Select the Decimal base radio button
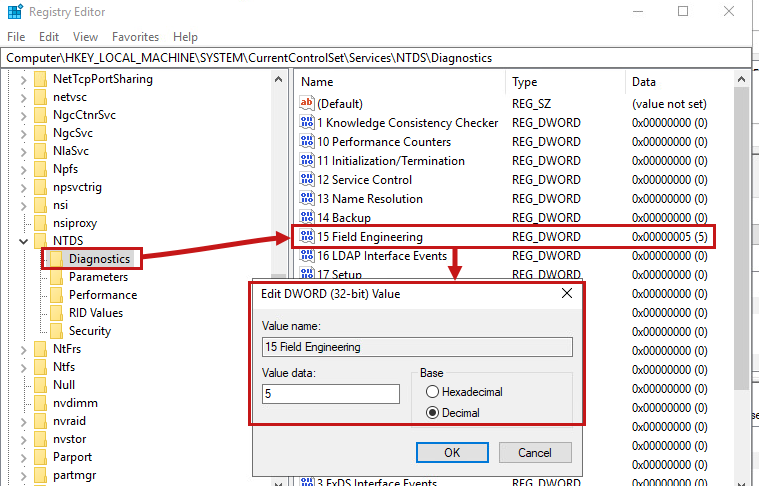Screen dimensions: 759x486 pos(433,412)
